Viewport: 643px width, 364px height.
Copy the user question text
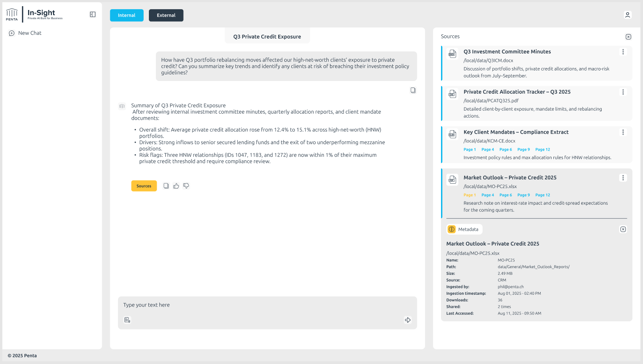(x=413, y=91)
